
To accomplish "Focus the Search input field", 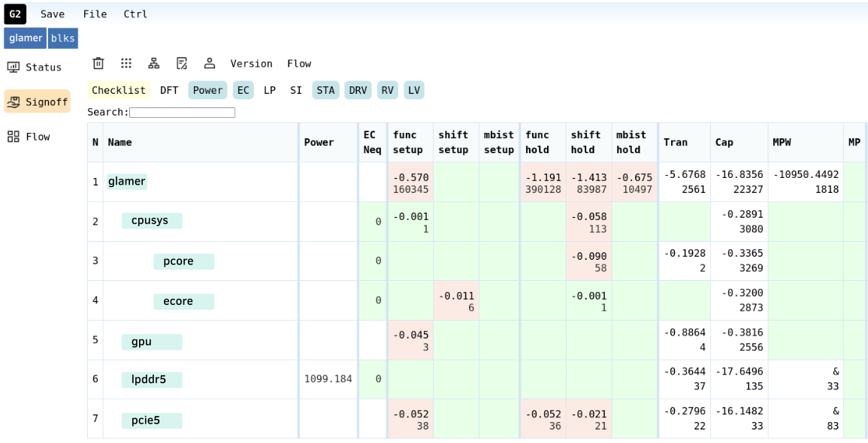I will tap(182, 113).
